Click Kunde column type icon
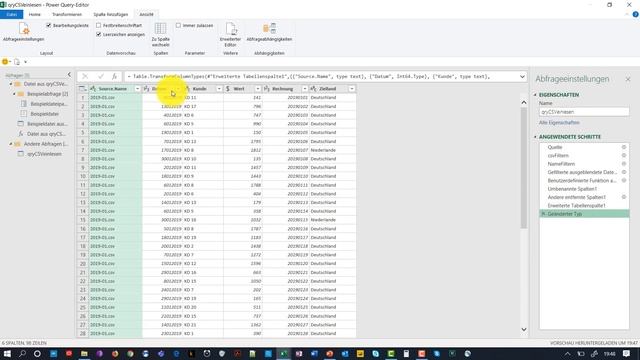This screenshot has width=640, height=360. tap(187, 89)
